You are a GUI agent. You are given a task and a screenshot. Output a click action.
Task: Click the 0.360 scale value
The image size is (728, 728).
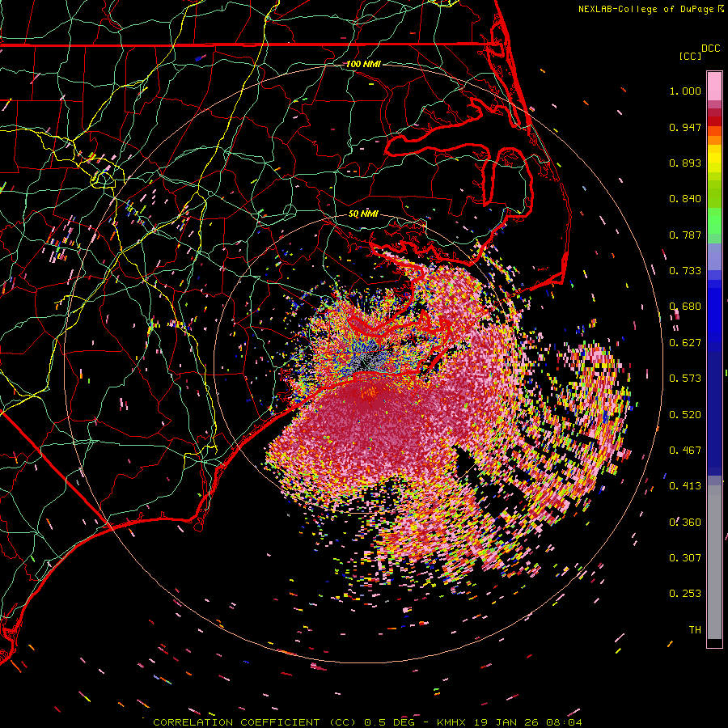[x=685, y=523]
